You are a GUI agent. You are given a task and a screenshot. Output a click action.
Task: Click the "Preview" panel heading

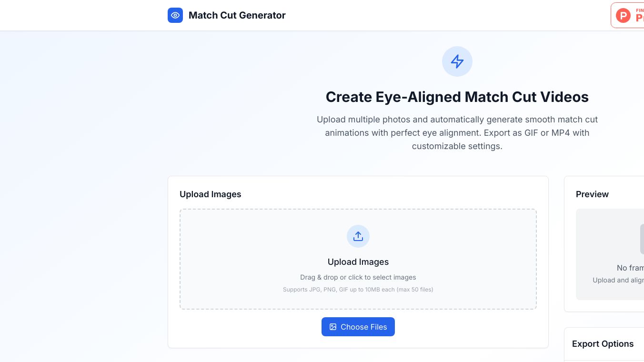click(592, 194)
